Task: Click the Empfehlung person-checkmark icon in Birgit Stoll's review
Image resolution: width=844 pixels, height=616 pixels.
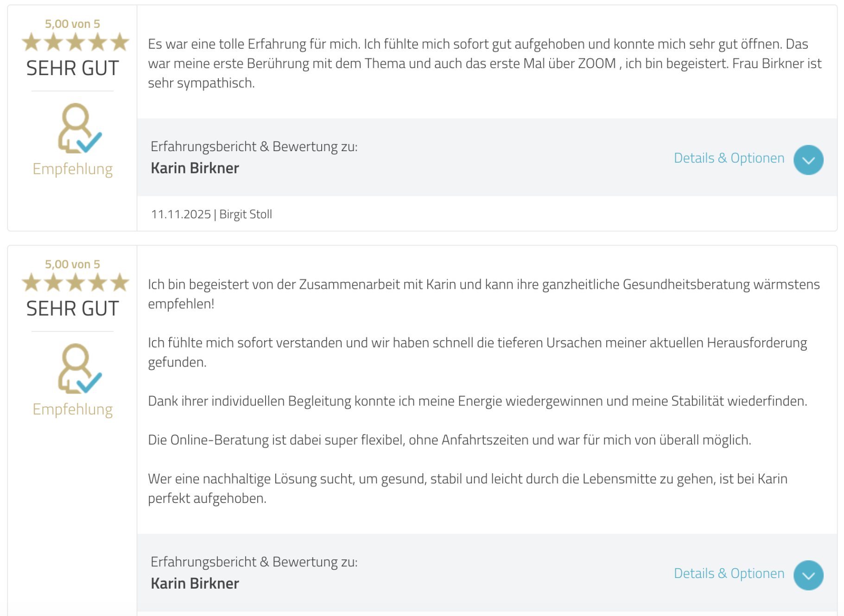Action: click(x=79, y=128)
